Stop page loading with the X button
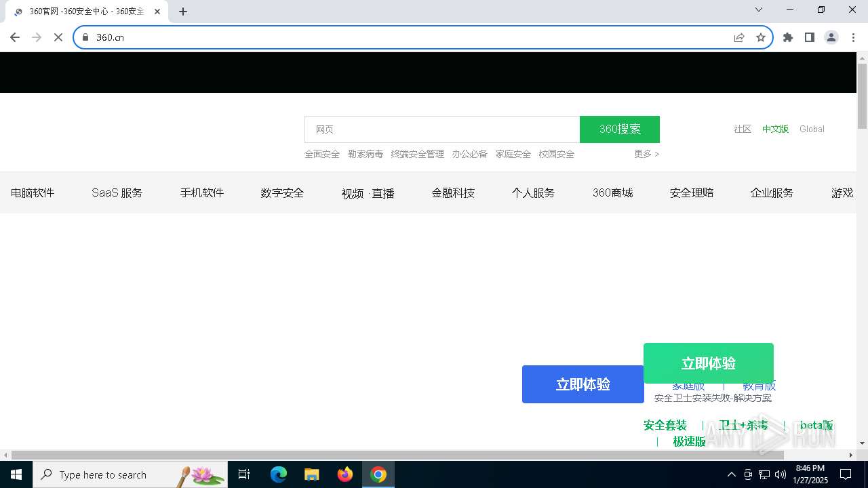This screenshot has width=868, height=488. (58, 37)
